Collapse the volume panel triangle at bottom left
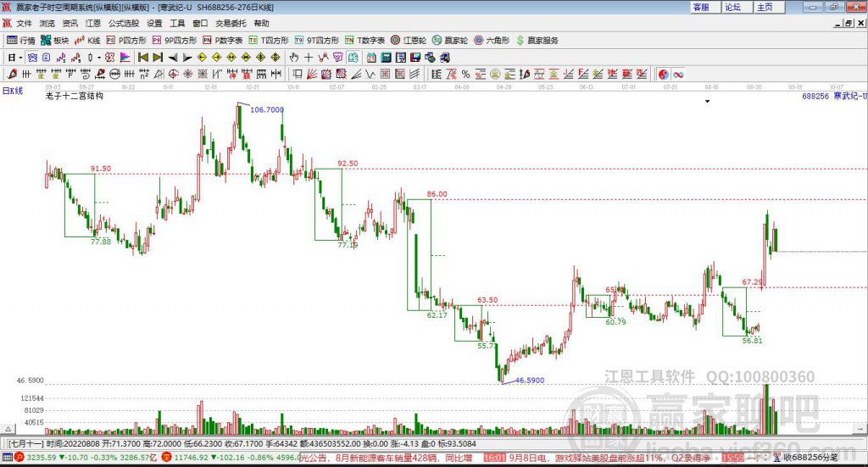This screenshot has width=868, height=467. tap(8, 429)
